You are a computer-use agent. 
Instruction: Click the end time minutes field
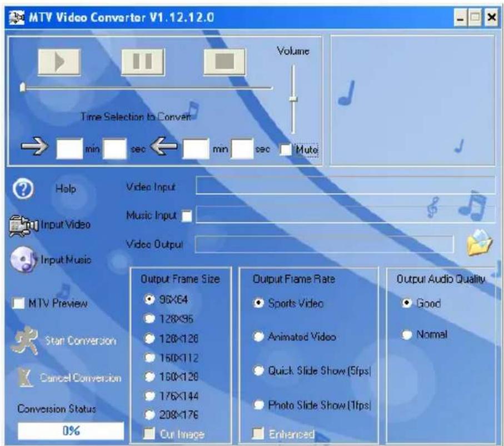pos(196,148)
